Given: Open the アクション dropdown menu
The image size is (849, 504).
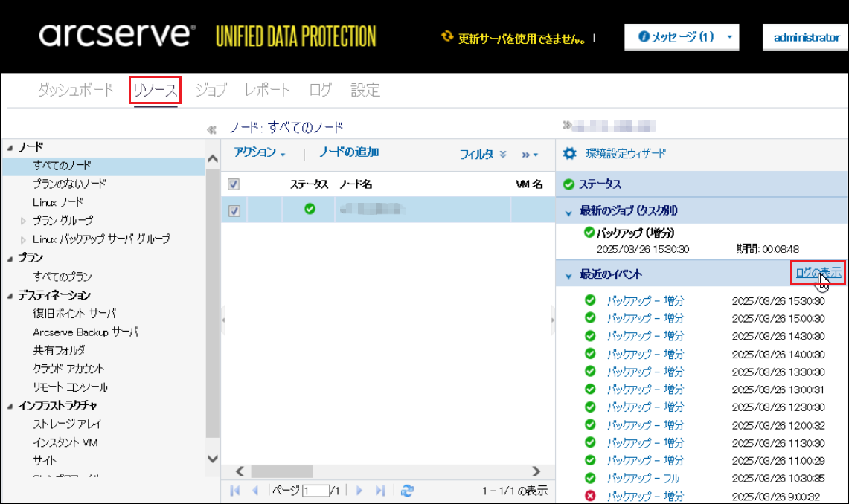Looking at the screenshot, I should click(x=260, y=153).
